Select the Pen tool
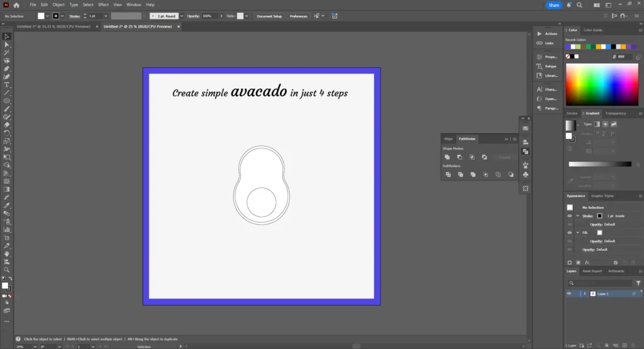Image resolution: width=644 pixels, height=349 pixels. point(6,69)
